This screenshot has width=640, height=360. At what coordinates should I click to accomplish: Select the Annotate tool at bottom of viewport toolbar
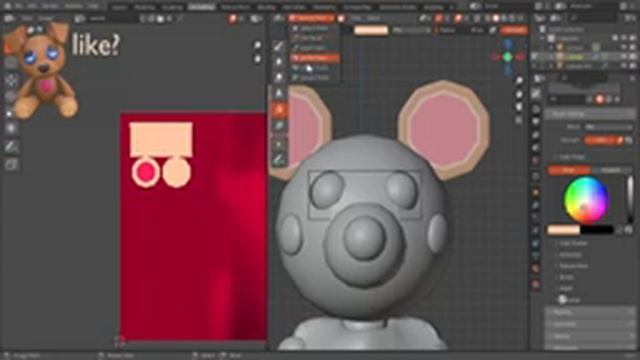click(280, 159)
